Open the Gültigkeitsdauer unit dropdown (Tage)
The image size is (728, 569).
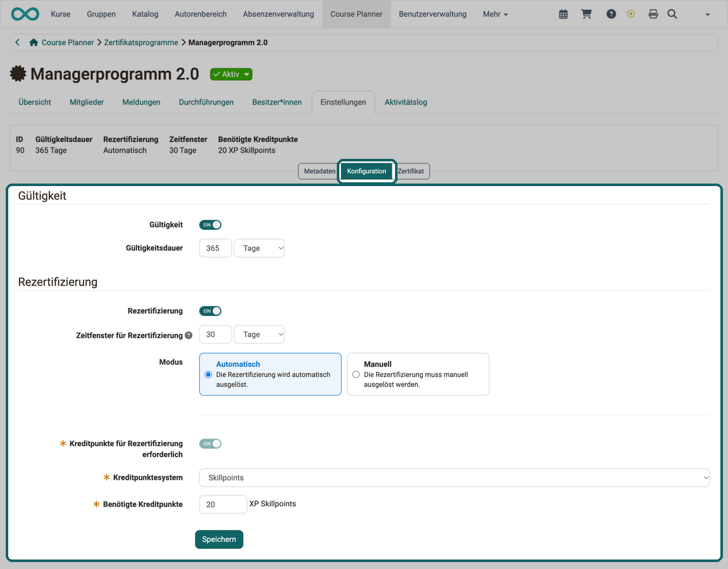pyautogui.click(x=260, y=248)
